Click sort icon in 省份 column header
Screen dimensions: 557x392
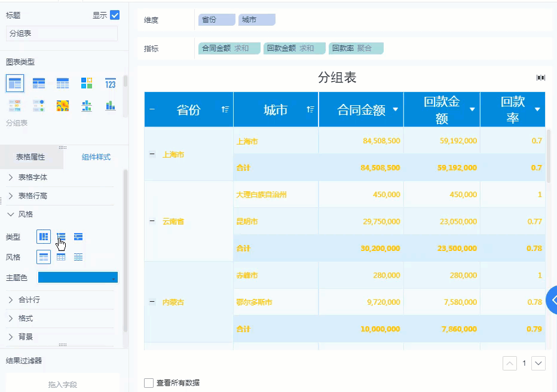click(x=225, y=109)
